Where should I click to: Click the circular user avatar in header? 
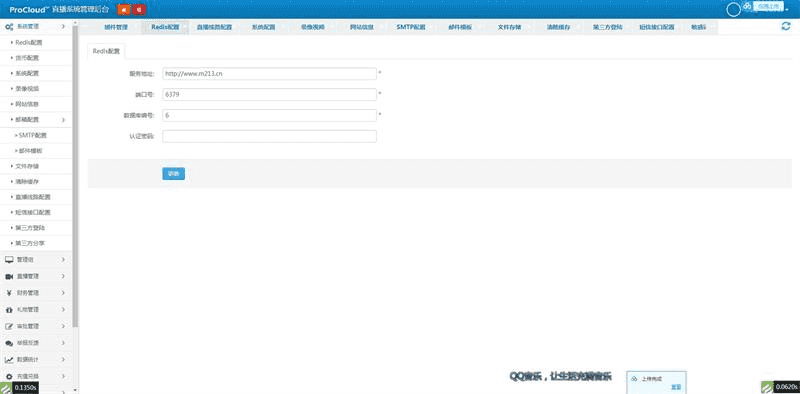733,9
